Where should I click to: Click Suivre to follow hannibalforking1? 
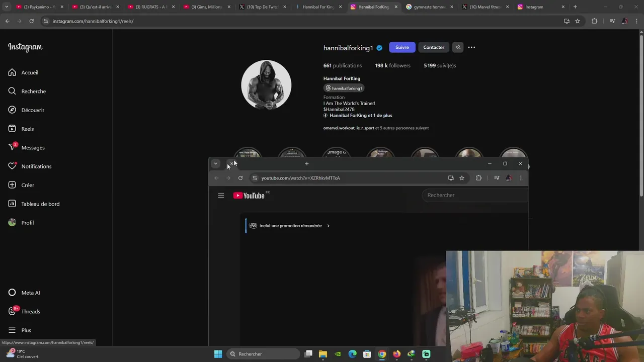[x=402, y=47]
